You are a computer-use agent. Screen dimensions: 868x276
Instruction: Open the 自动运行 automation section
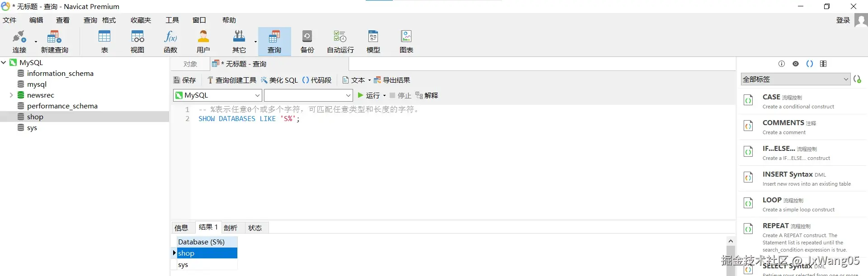340,42
